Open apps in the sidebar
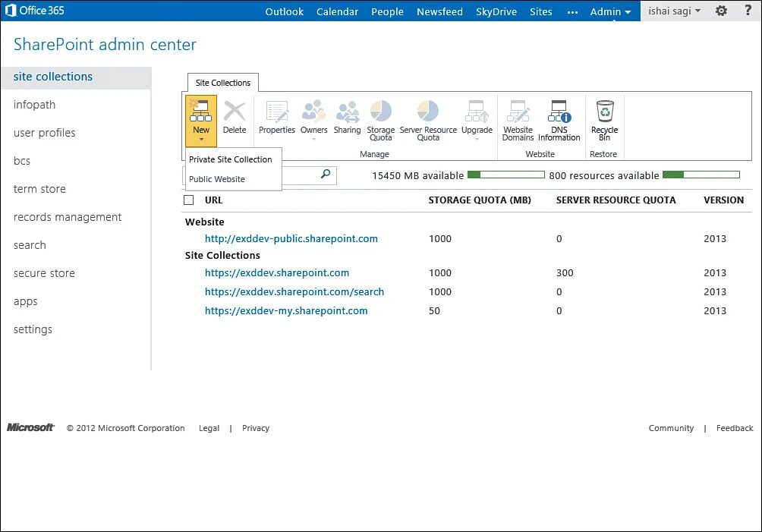762x532 pixels. click(x=25, y=302)
